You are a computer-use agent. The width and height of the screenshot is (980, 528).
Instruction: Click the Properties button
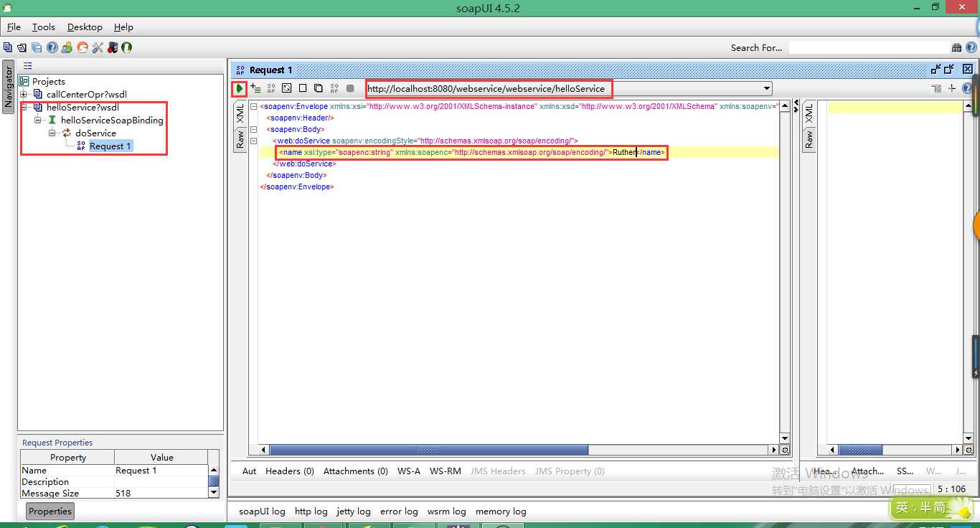click(50, 511)
